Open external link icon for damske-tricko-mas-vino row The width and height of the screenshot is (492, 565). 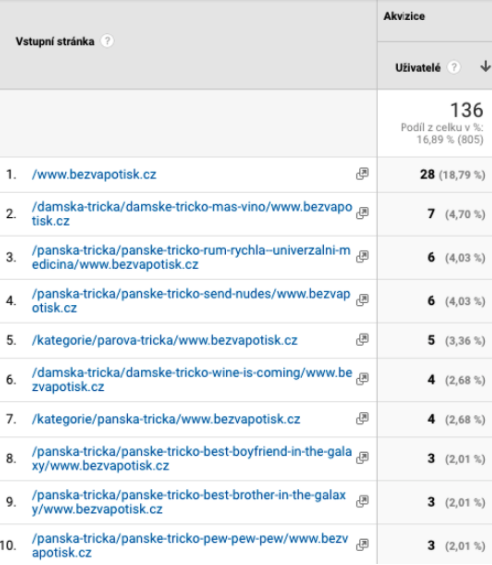(x=362, y=213)
